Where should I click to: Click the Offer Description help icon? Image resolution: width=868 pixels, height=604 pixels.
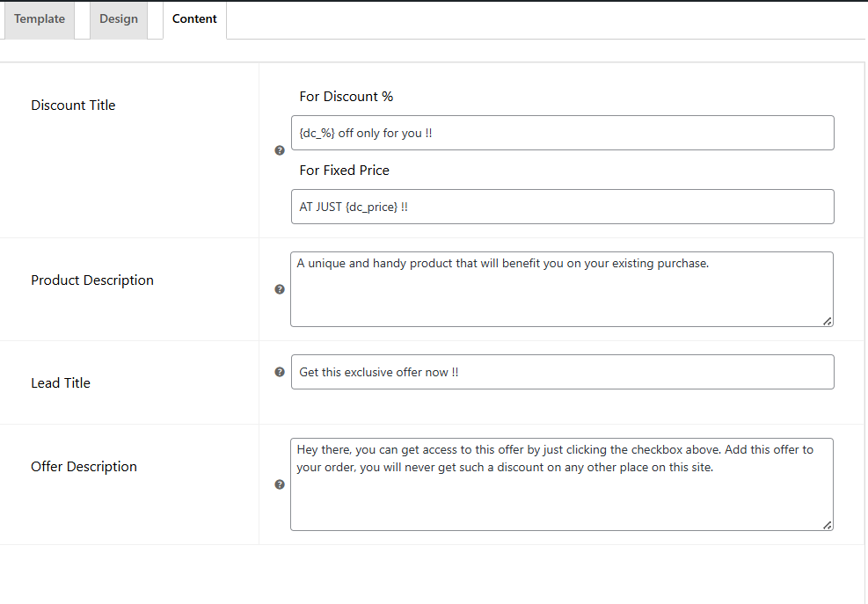pos(280,484)
